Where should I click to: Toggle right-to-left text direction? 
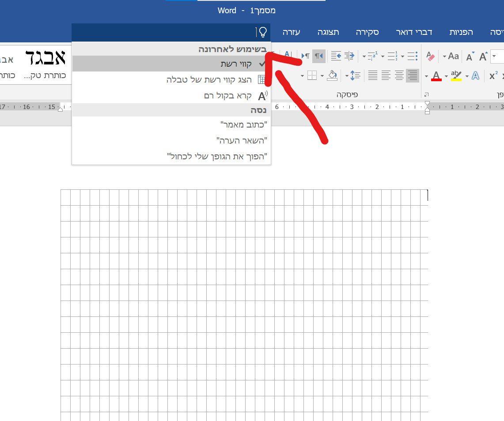pyautogui.click(x=319, y=56)
